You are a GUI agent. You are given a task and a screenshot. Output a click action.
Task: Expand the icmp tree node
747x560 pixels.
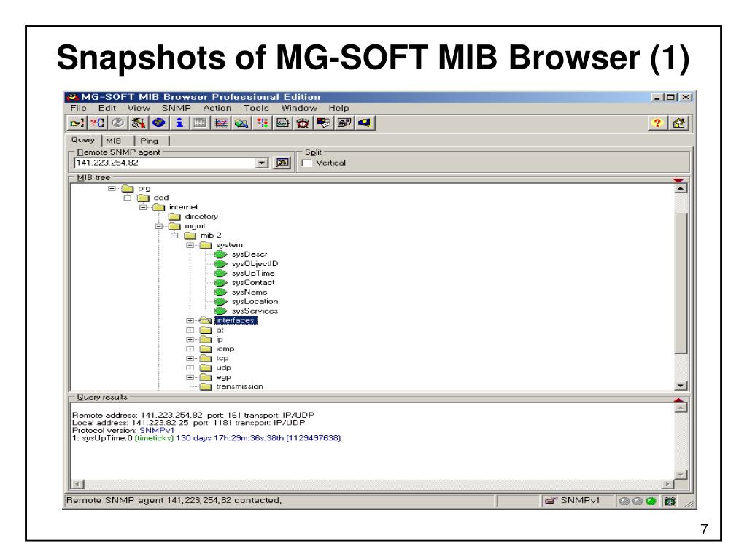point(190,349)
